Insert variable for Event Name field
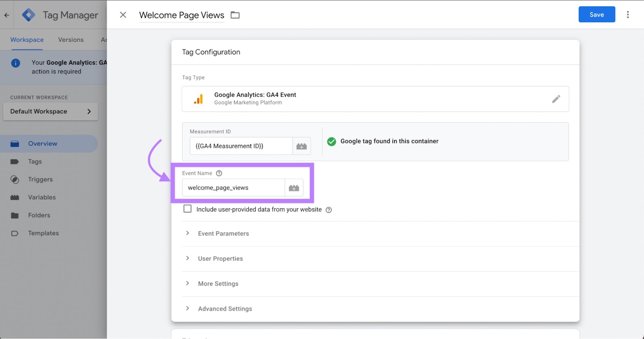This screenshot has height=339, width=644. coord(294,188)
